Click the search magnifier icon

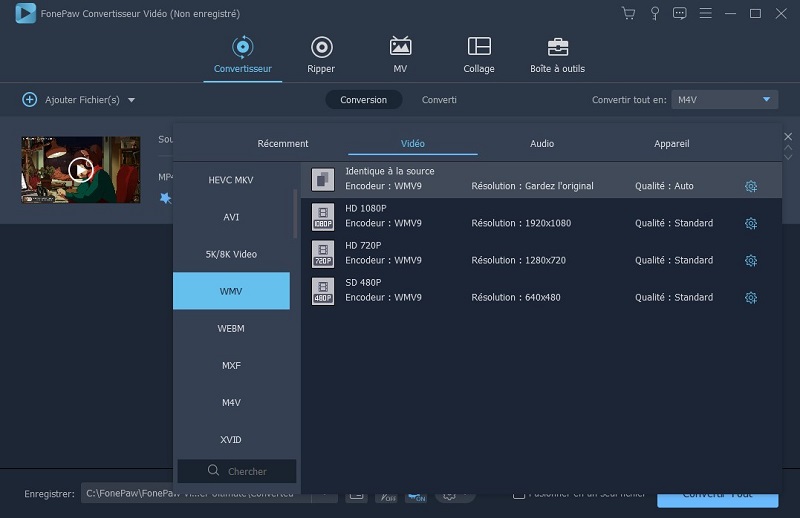click(213, 470)
